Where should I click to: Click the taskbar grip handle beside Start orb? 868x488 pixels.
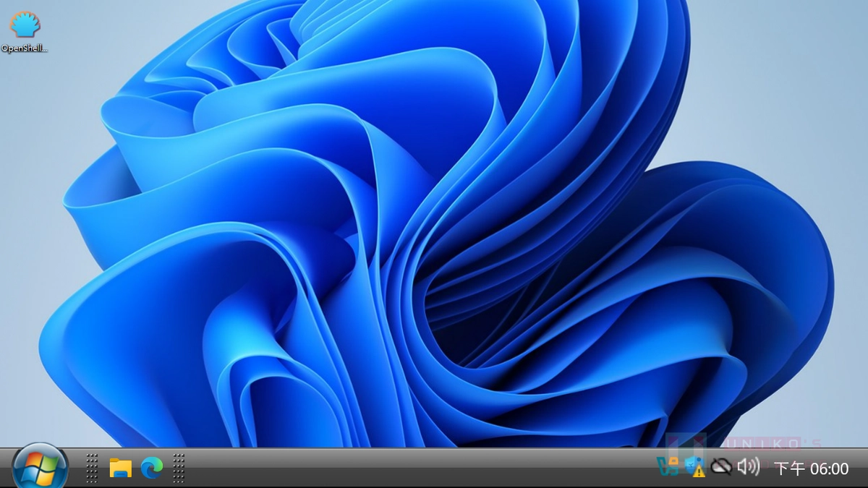pos(92,468)
